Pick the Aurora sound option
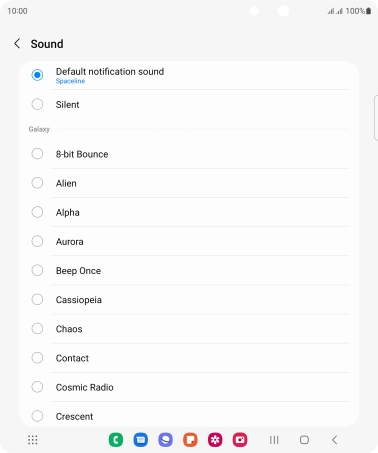Screen dimensions: 378x453 (x=189, y=241)
